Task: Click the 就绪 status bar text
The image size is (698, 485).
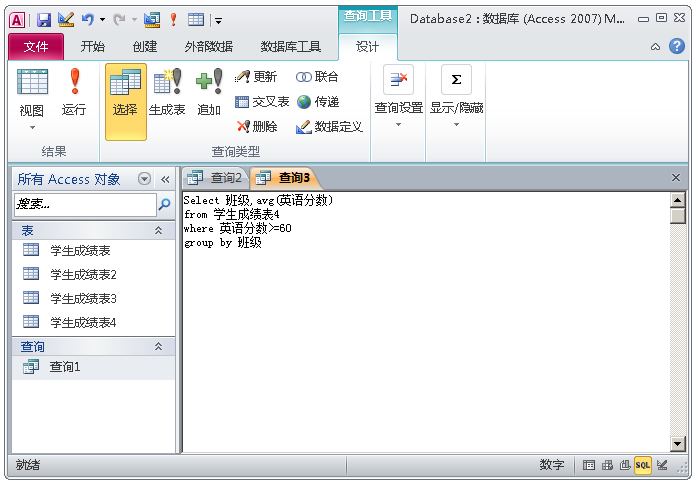Action: [28, 465]
